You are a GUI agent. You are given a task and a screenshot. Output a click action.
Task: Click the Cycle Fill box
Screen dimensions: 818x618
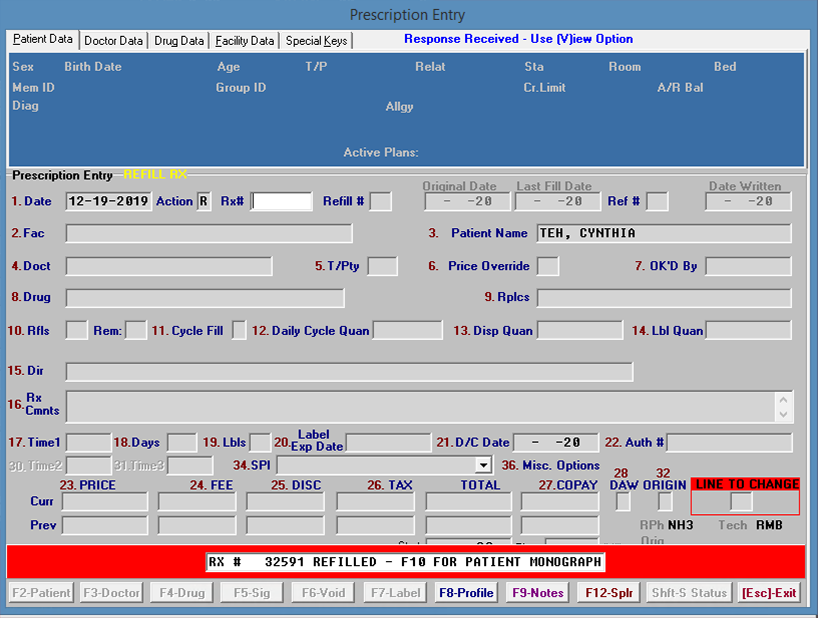click(x=239, y=330)
